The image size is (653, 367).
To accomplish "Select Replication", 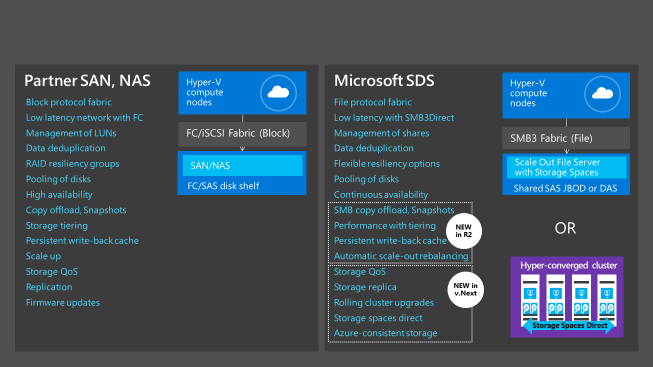I will pyautogui.click(x=49, y=287).
